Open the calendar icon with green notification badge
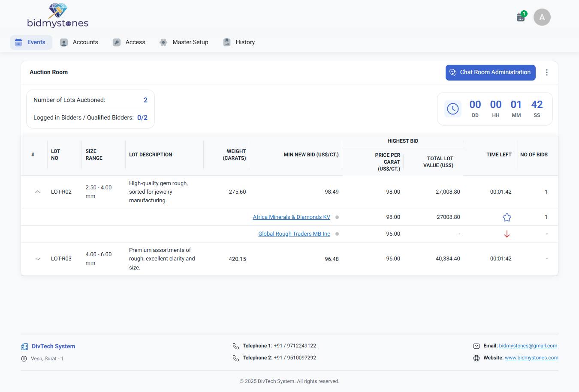 [520, 17]
